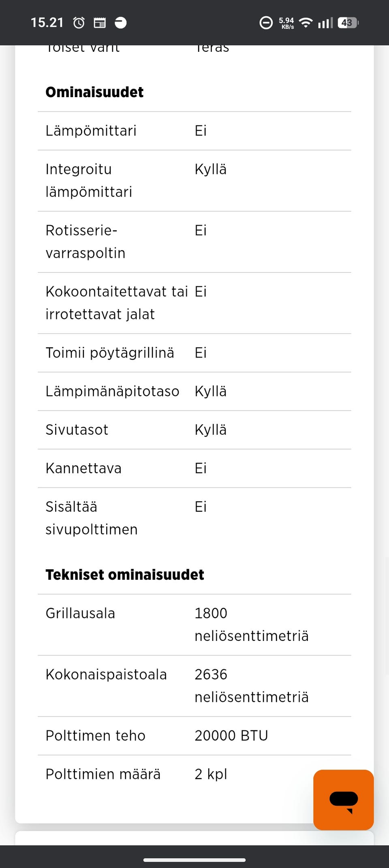This screenshot has width=389, height=868.
Task: Tap the screenshot notification icon
Action: [x=120, y=22]
